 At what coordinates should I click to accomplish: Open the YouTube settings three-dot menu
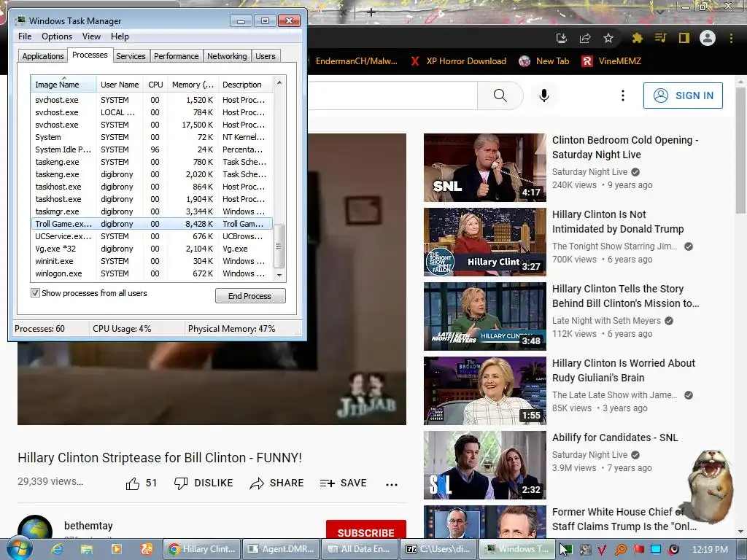(623, 96)
